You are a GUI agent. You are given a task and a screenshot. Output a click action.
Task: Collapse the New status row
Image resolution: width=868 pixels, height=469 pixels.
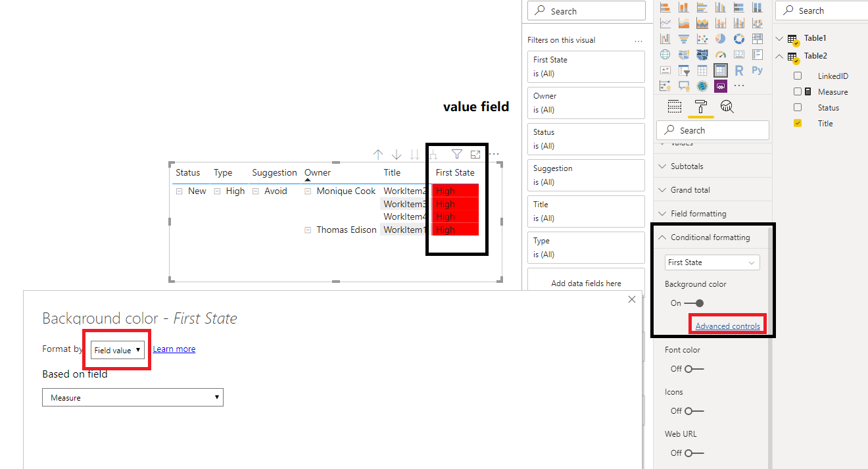point(179,191)
